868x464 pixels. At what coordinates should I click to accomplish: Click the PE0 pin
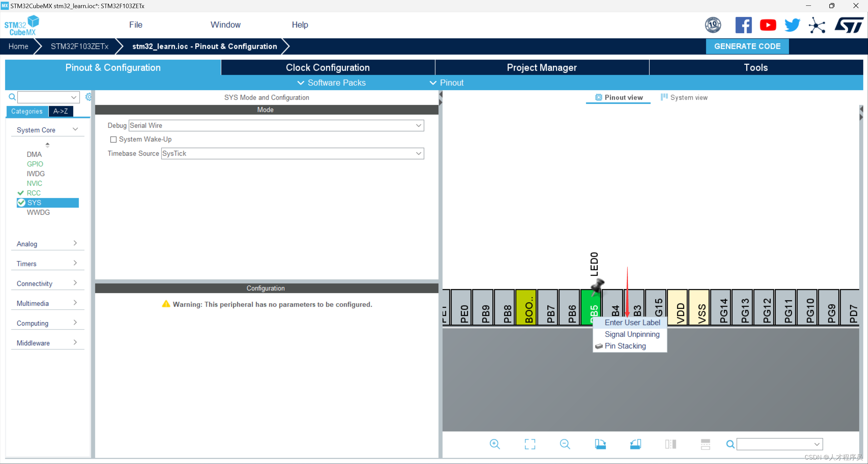[x=461, y=307]
